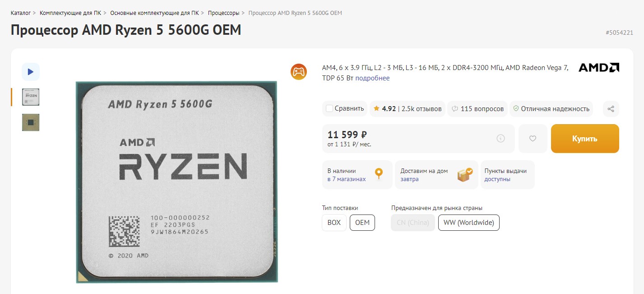Viewport: 644px width, 294px height.
Task: Play the product video thumbnail
Action: pos(31,72)
